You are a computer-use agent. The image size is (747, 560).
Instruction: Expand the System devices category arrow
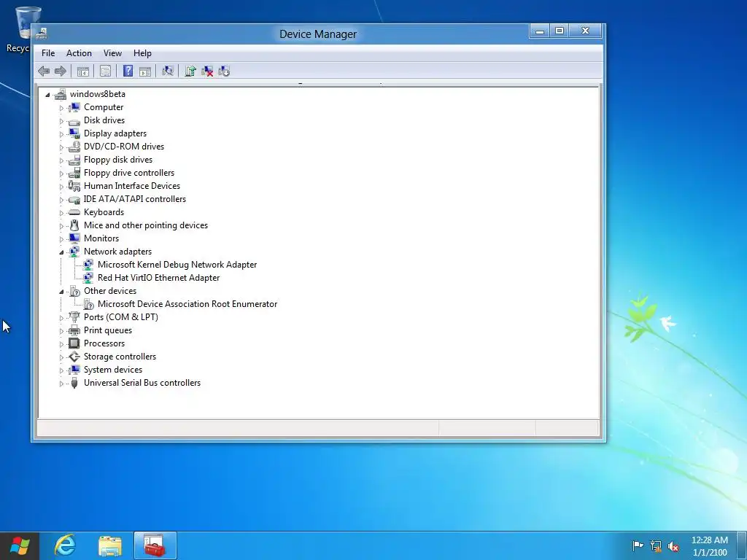click(61, 370)
